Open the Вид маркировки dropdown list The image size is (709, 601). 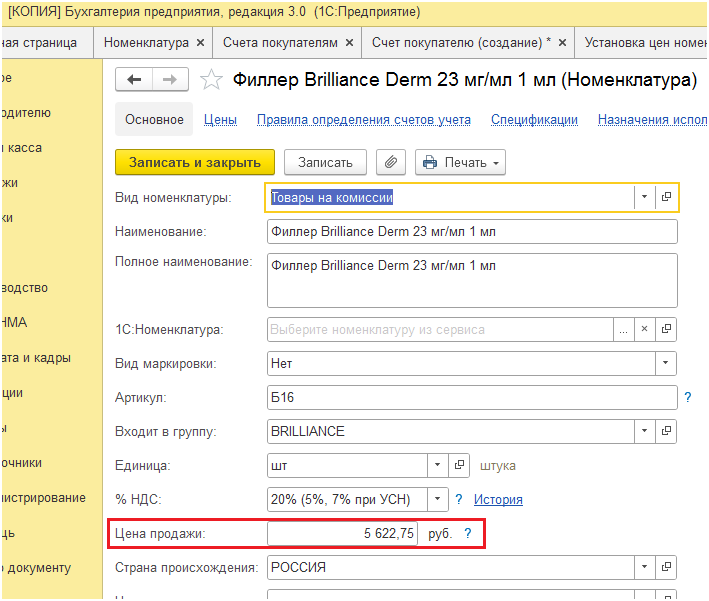point(667,364)
